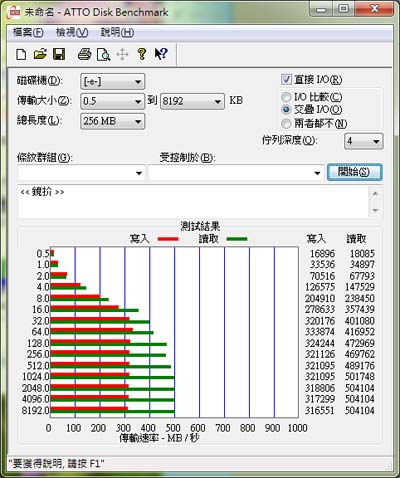This screenshot has width=400, height=478.
Task: Open the 說明(H) menu
Action: point(117,32)
